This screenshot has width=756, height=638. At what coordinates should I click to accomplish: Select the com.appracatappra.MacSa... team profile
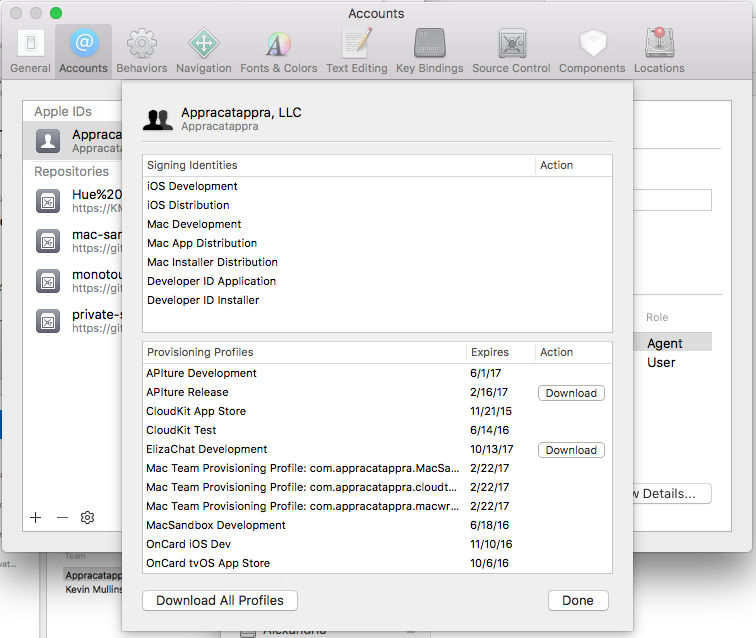[x=377, y=468]
